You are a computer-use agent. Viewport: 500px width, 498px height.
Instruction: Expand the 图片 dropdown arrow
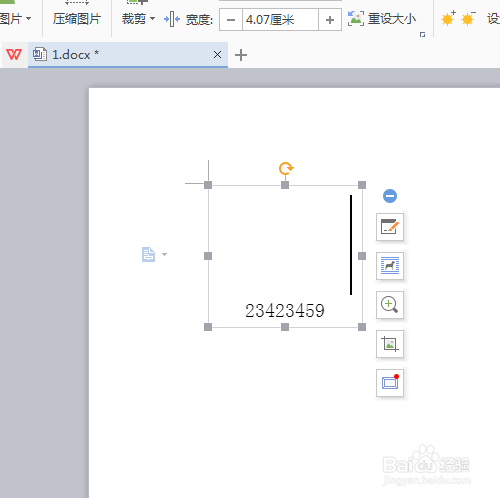pyautogui.click(x=29, y=18)
